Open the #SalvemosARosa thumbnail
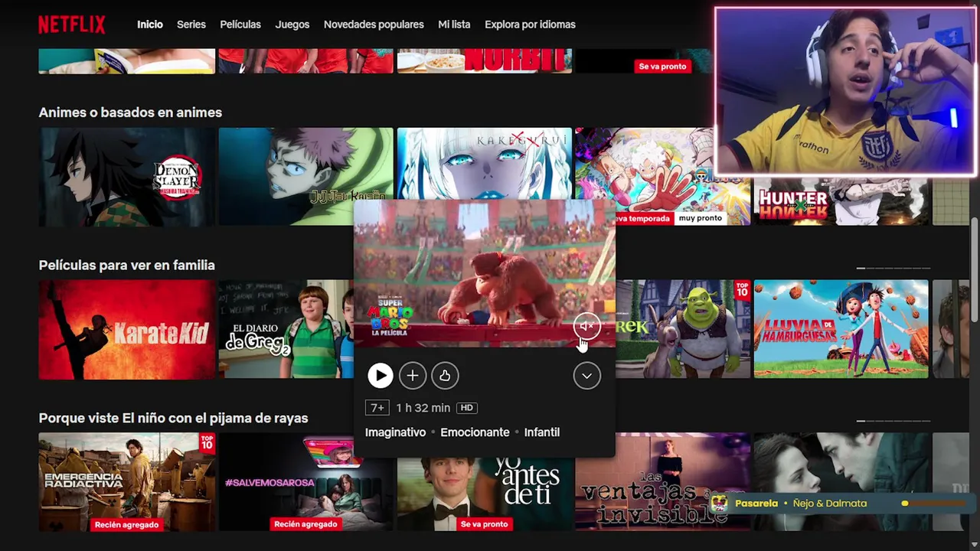This screenshot has height=551, width=980. point(305,482)
